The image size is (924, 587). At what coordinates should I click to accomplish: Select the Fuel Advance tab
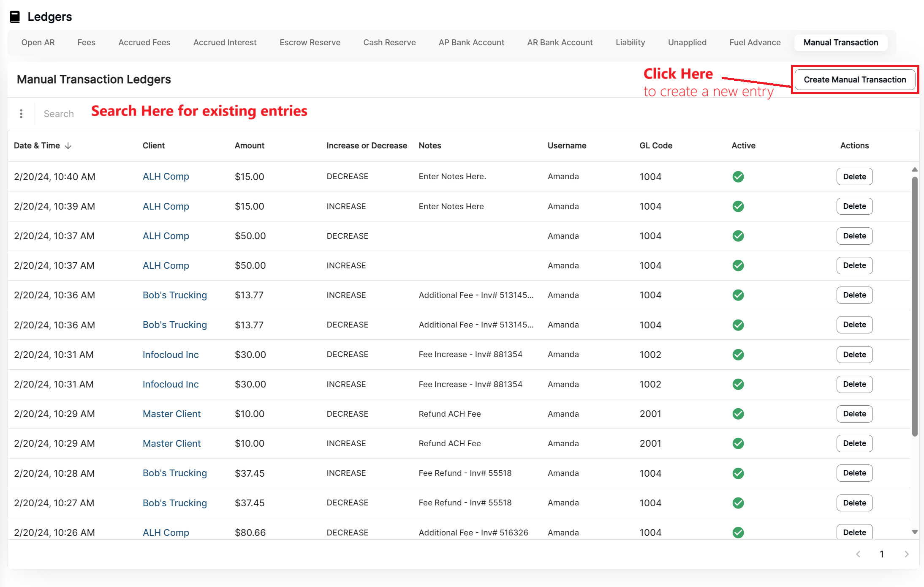(x=755, y=42)
